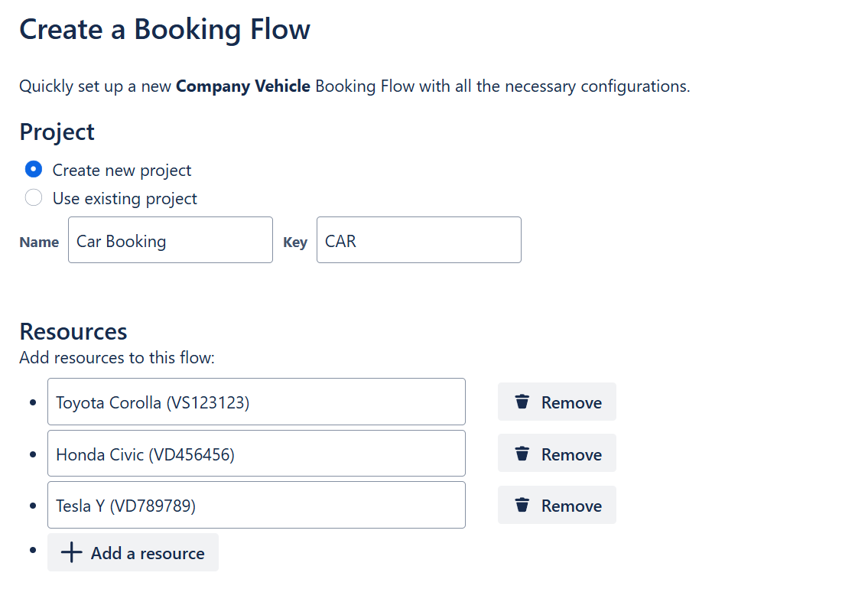Edit the Honda Civic (VD456456) resource field
The width and height of the screenshot is (868, 589).
(x=256, y=454)
